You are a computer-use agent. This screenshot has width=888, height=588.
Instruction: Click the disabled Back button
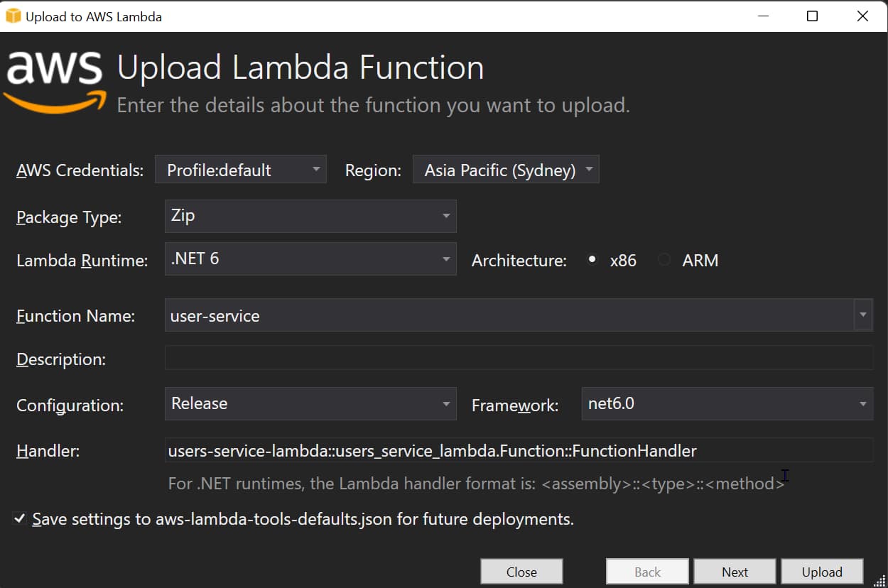pyautogui.click(x=647, y=572)
